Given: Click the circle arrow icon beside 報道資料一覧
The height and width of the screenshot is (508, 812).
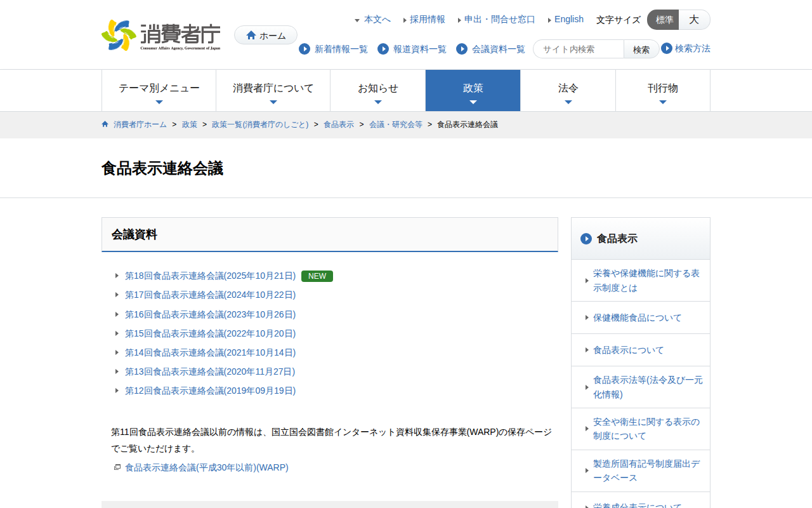Looking at the screenshot, I should tap(383, 49).
